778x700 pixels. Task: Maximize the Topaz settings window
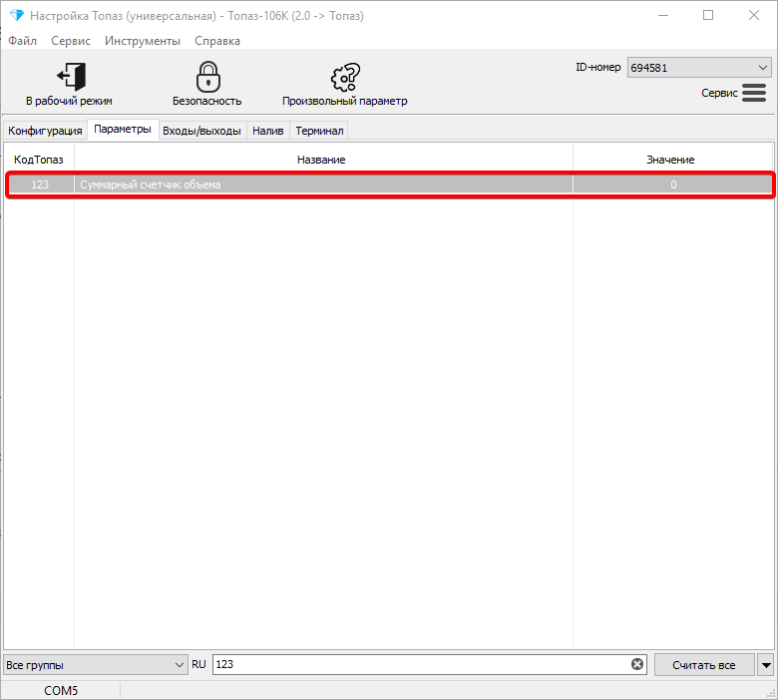pyautogui.click(x=708, y=15)
